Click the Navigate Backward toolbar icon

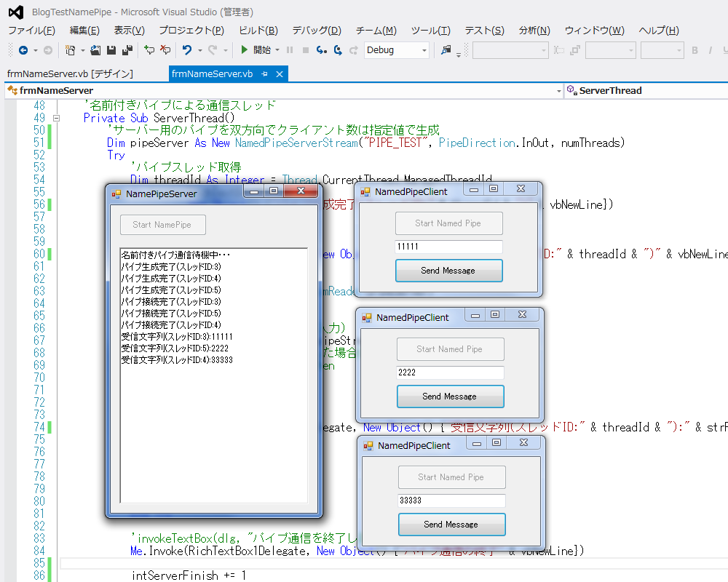pos(23,50)
